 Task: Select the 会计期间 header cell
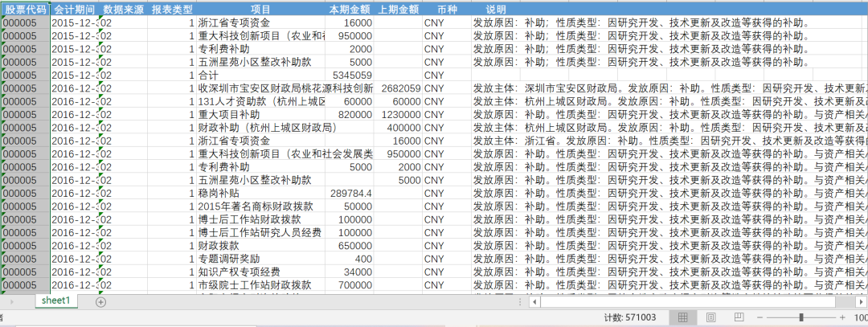(74, 10)
